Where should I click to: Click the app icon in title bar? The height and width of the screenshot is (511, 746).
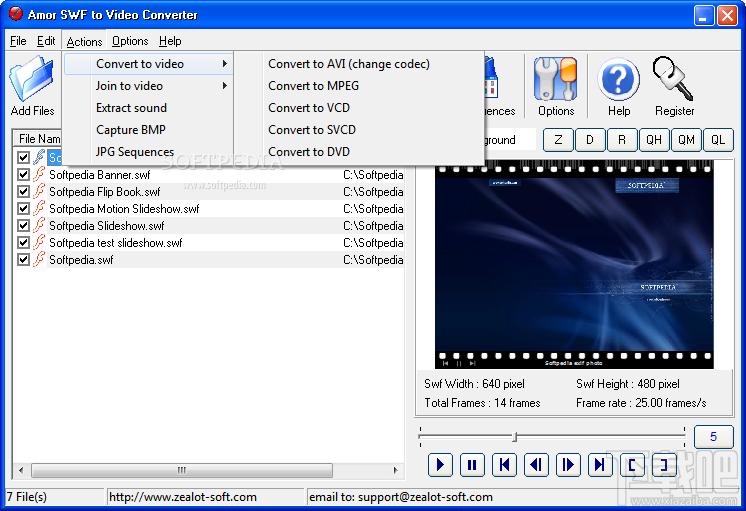16,14
